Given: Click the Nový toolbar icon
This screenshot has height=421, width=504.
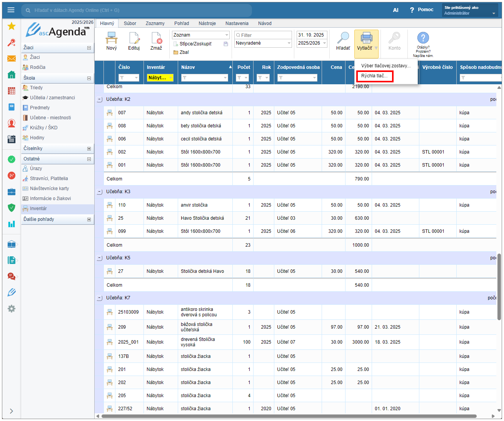Looking at the screenshot, I should click(112, 38).
